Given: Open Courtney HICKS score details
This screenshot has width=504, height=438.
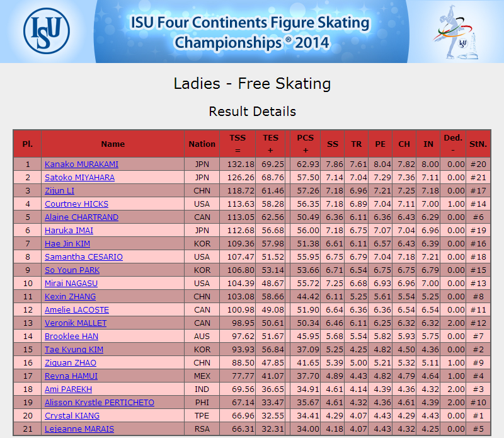Looking at the screenshot, I should pos(76,204).
